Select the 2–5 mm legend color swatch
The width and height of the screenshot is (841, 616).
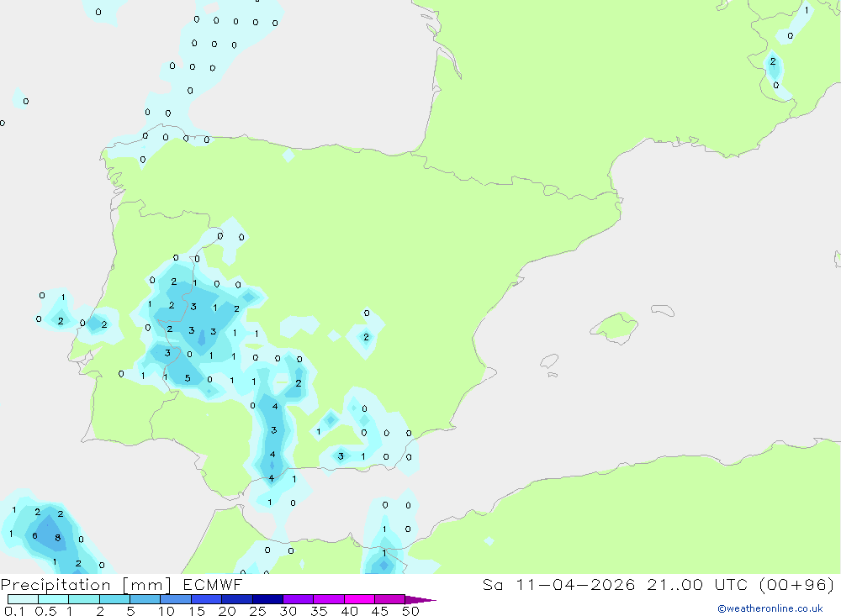[114, 599]
